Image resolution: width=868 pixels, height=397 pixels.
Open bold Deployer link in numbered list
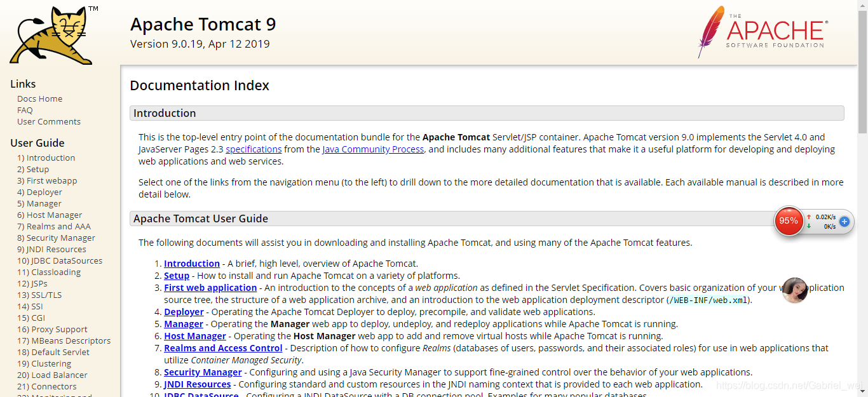click(184, 312)
